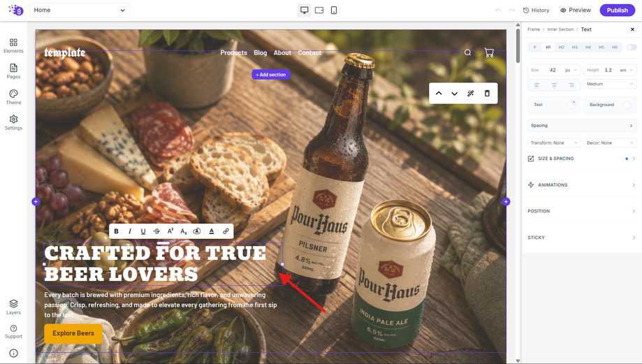Align text right
Image resolution: width=642 pixels, height=364 pixels.
(x=571, y=85)
